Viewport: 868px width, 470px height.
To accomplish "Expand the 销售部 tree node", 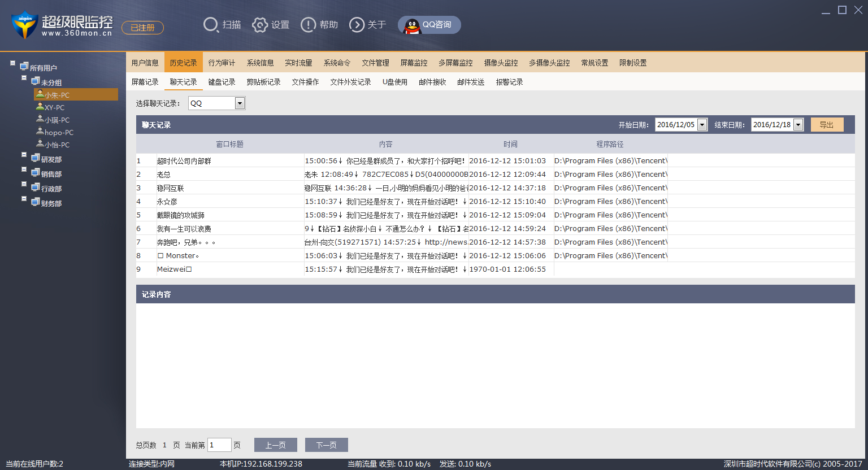I will (x=24, y=169).
